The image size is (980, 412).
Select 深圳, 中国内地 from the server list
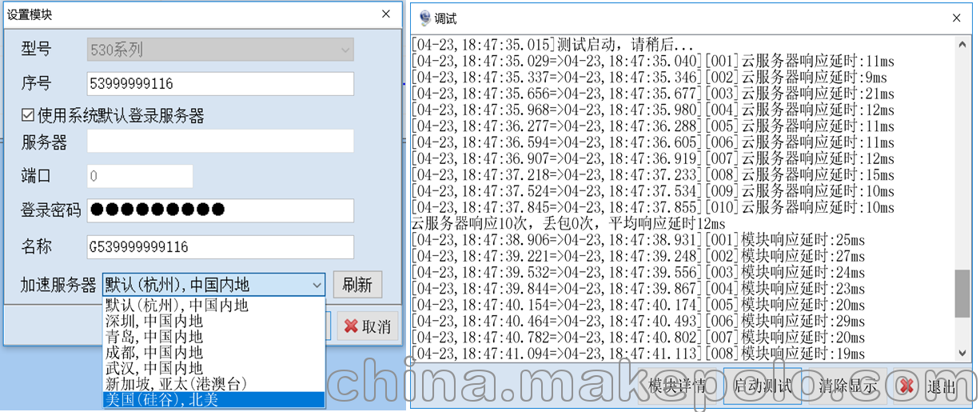coord(214,321)
